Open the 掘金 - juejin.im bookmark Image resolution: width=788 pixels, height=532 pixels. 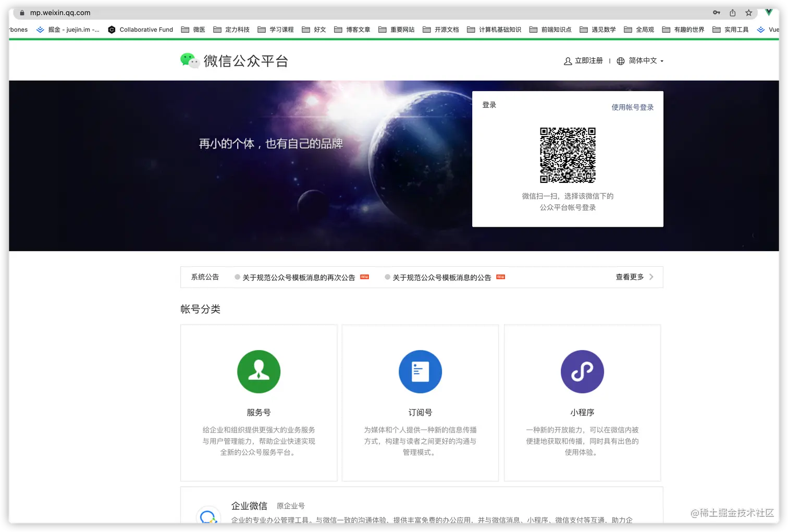point(68,30)
